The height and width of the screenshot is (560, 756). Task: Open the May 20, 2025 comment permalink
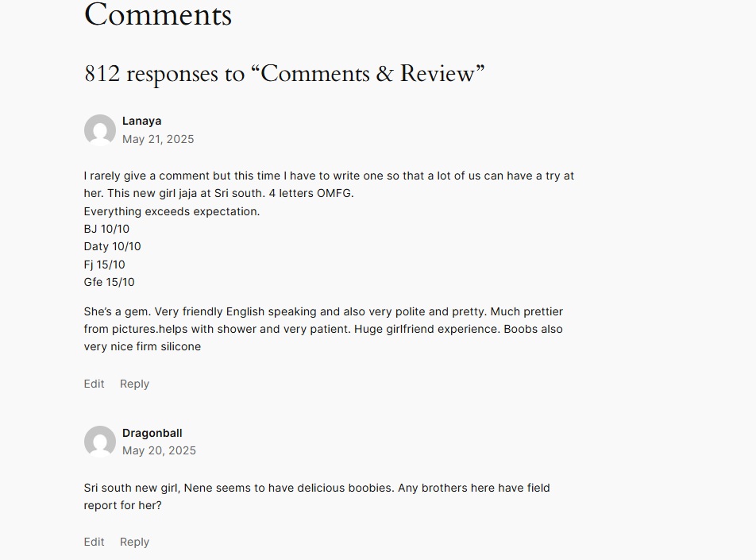pyautogui.click(x=159, y=450)
